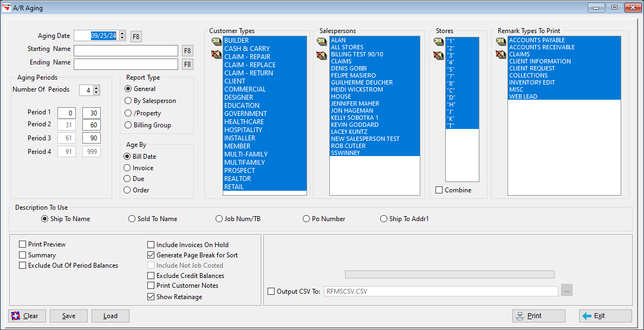Browse for CSV output file with ellipsis button

[567, 291]
